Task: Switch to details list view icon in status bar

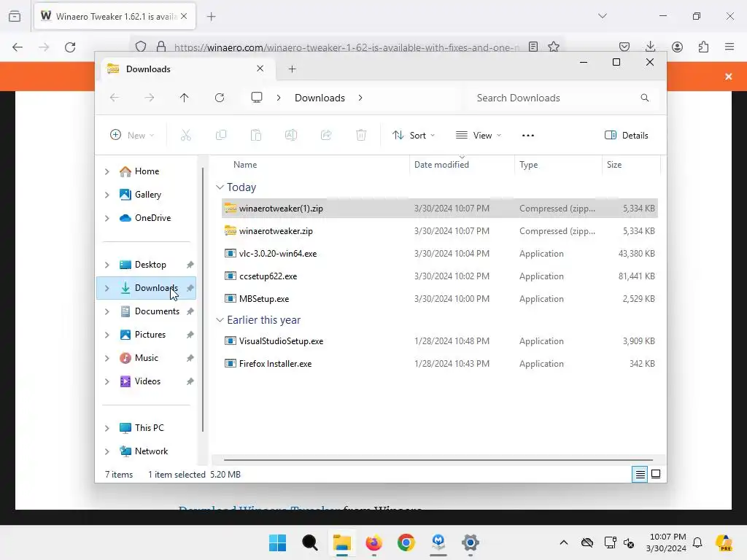Action: (640, 474)
